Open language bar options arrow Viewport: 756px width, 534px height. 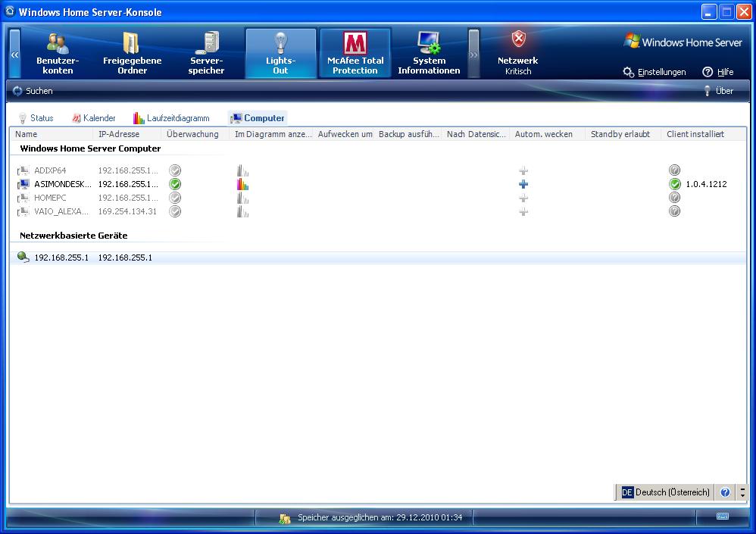[x=742, y=492]
